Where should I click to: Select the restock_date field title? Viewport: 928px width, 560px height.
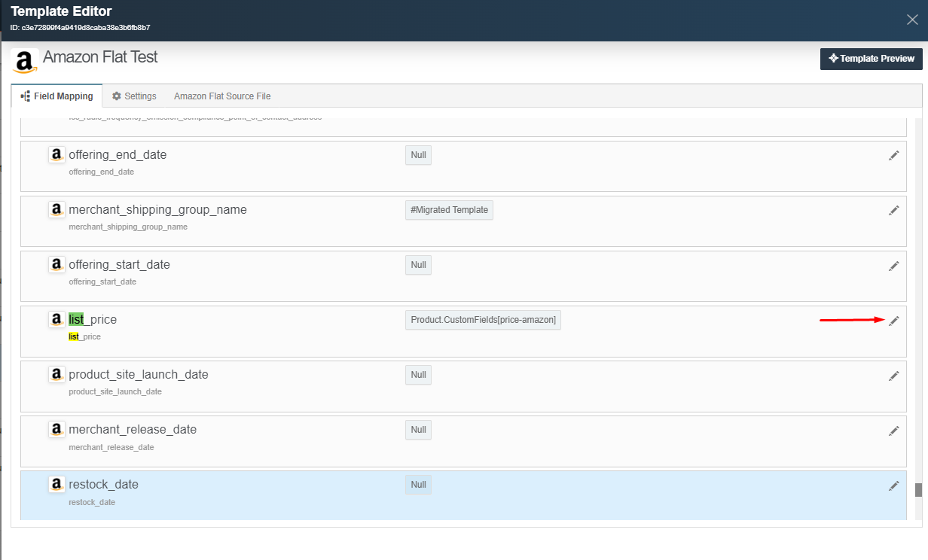(x=103, y=484)
